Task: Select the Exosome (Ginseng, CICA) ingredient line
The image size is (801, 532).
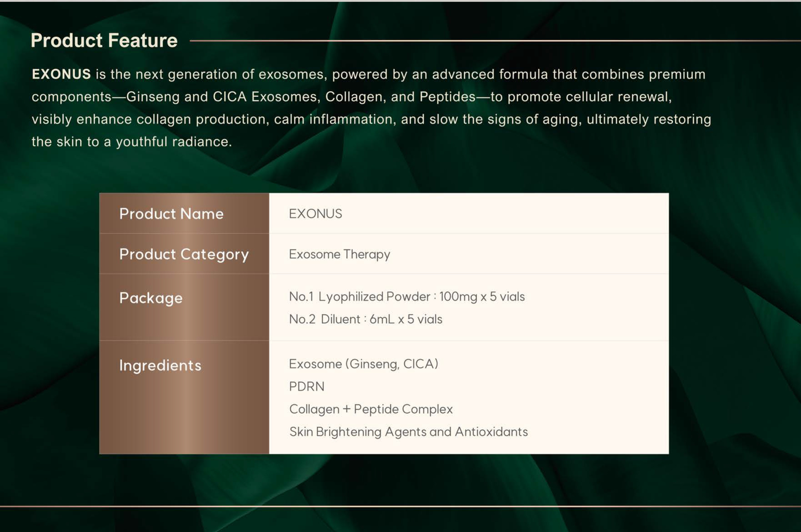Action: [363, 364]
